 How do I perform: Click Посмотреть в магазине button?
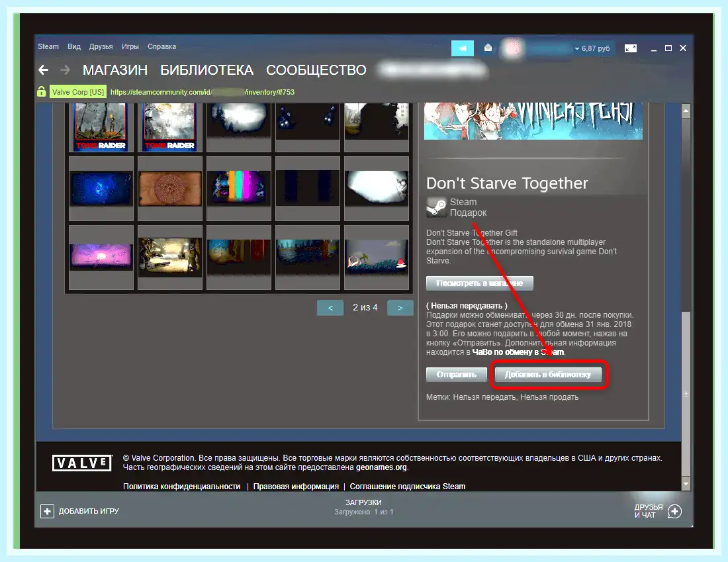click(x=480, y=283)
